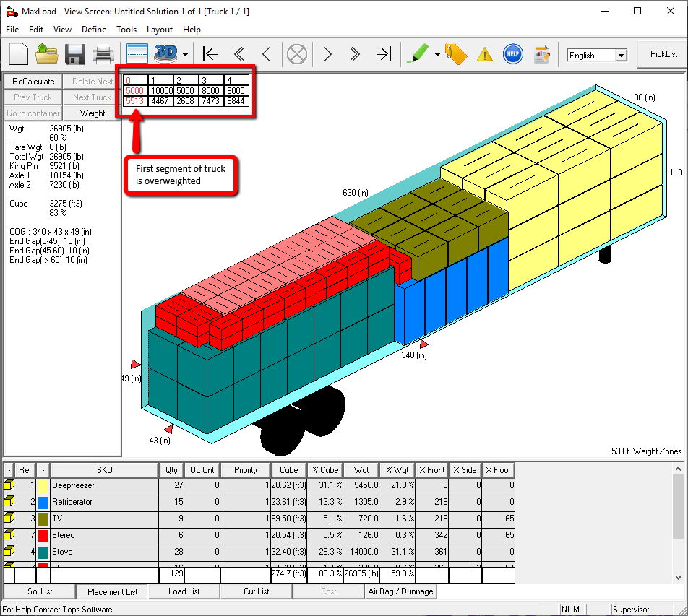Screen dimensions: 688x616
Task: Open the green highlighter dropdown arrow
Action: point(437,55)
